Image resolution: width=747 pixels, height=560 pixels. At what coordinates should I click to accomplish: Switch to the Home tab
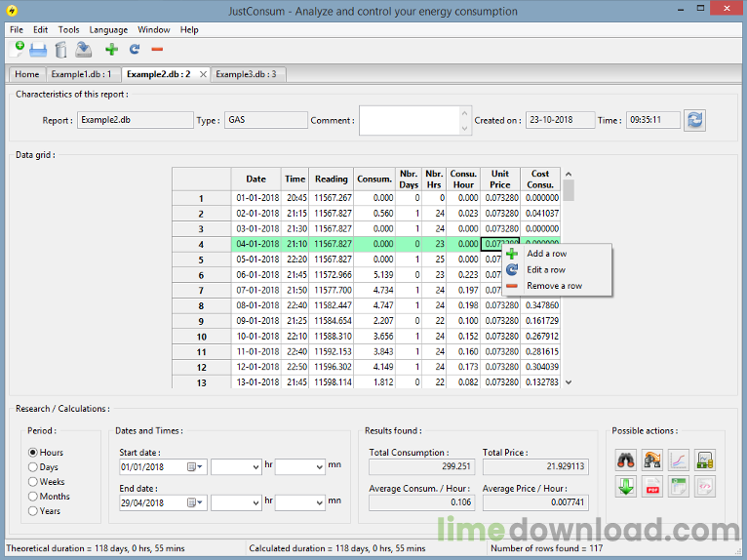(27, 74)
